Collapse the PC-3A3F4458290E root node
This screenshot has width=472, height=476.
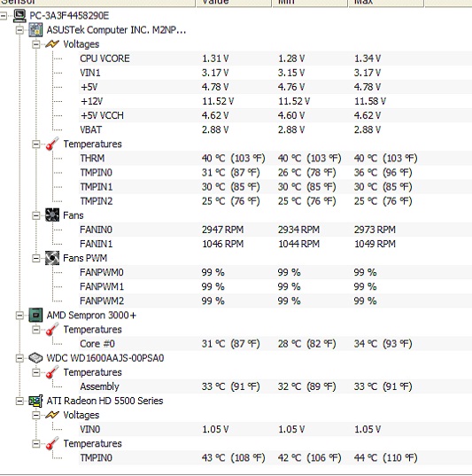4,16
